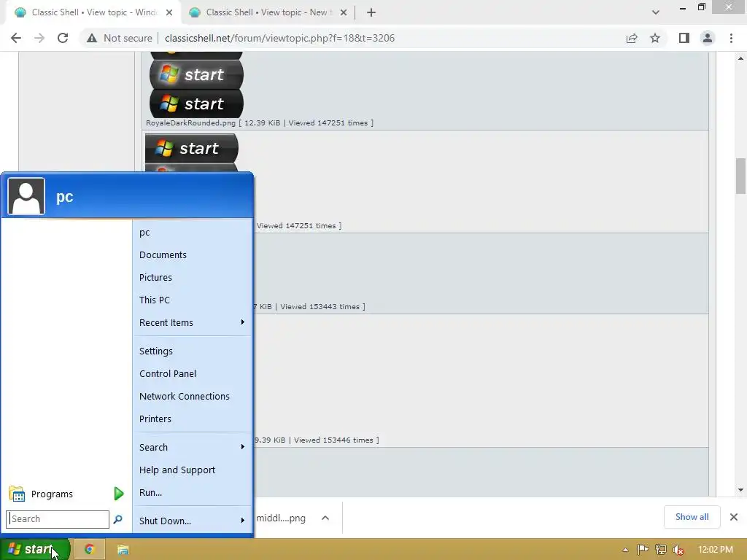The image size is (747, 560).
Task: Open a new browser tab
Action: click(371, 12)
